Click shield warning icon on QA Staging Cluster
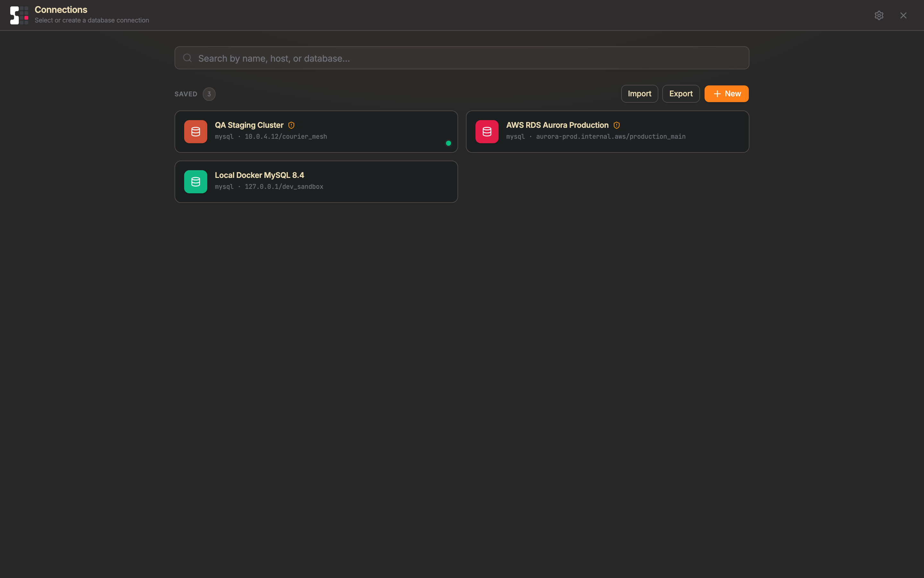 coord(291,125)
